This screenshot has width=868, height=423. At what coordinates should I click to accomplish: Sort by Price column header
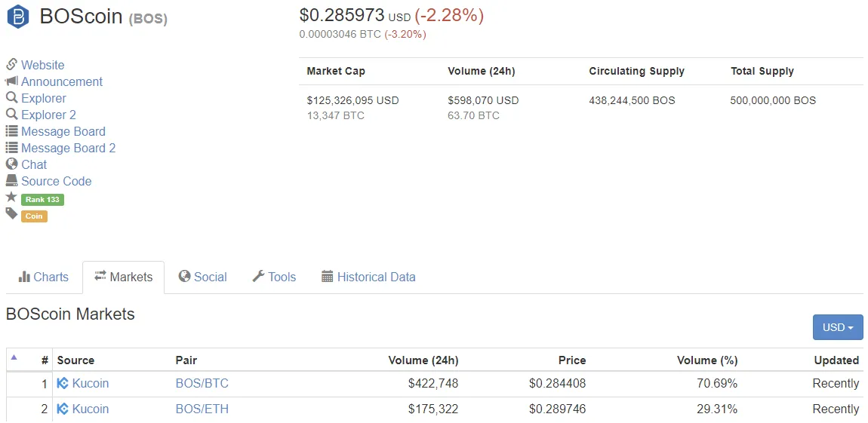(x=572, y=360)
